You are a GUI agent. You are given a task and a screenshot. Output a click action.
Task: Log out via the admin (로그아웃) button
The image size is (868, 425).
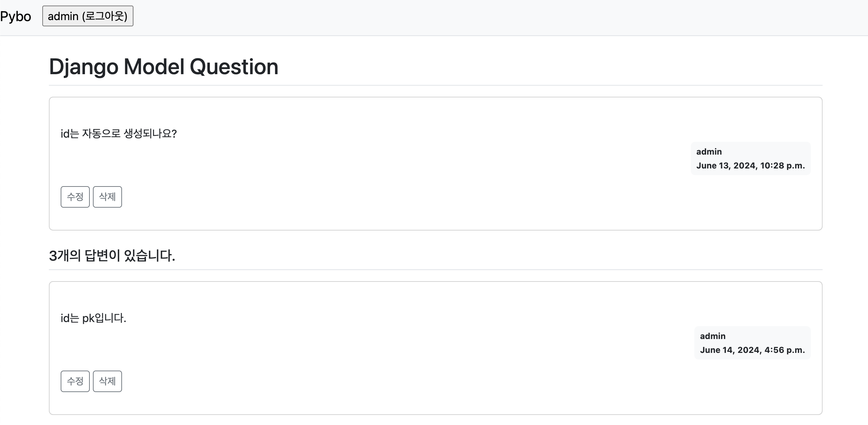tap(87, 16)
